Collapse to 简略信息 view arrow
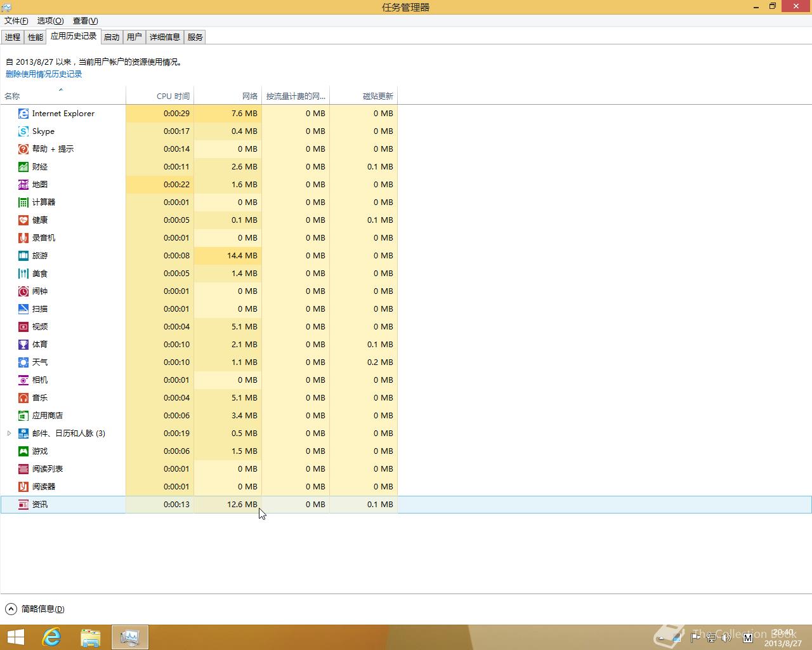Viewport: 812px width, 650px height. (11, 609)
